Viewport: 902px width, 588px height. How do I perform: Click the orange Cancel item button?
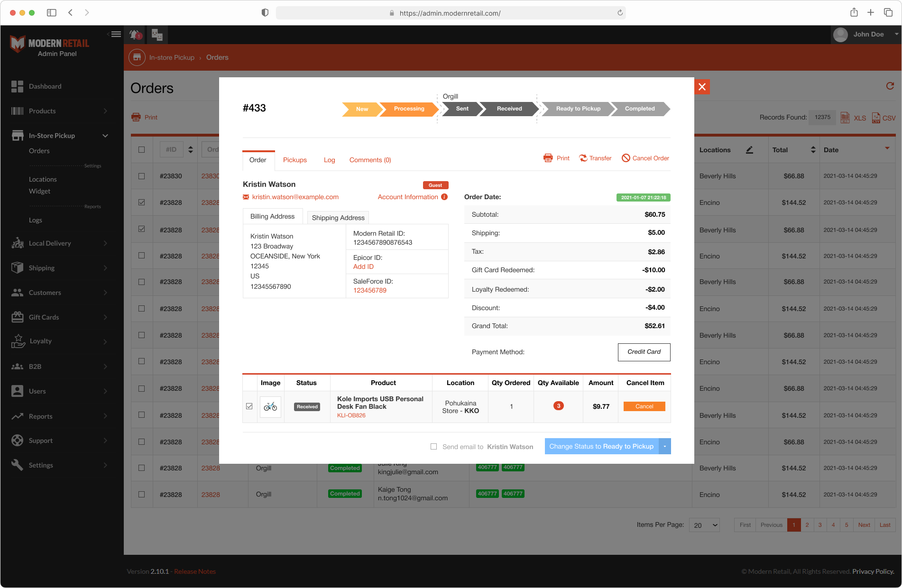[x=644, y=406]
